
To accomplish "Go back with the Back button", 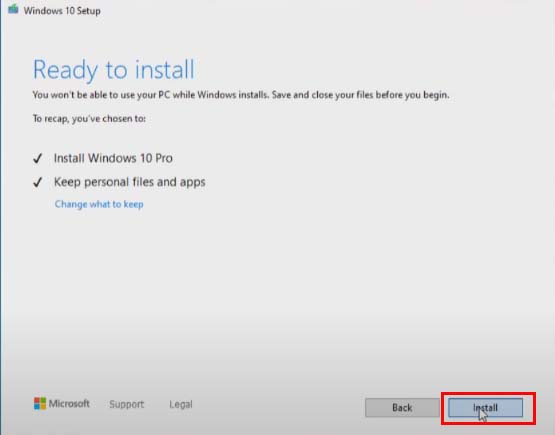I will [402, 408].
